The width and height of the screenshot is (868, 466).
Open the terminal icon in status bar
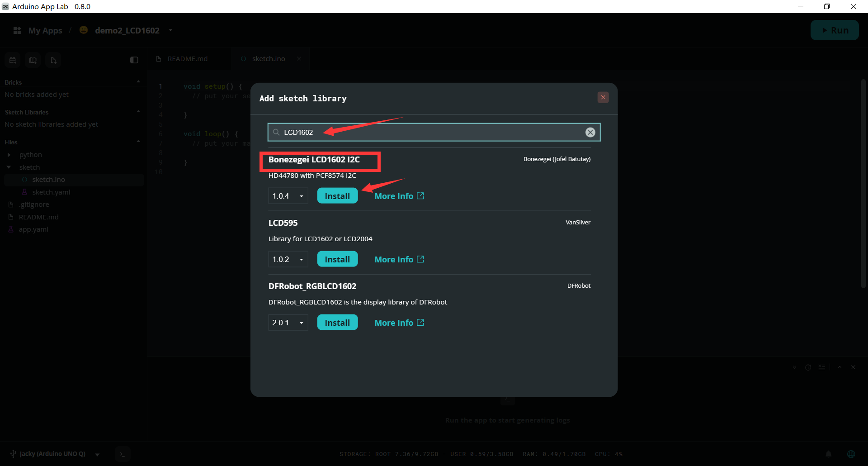123,454
